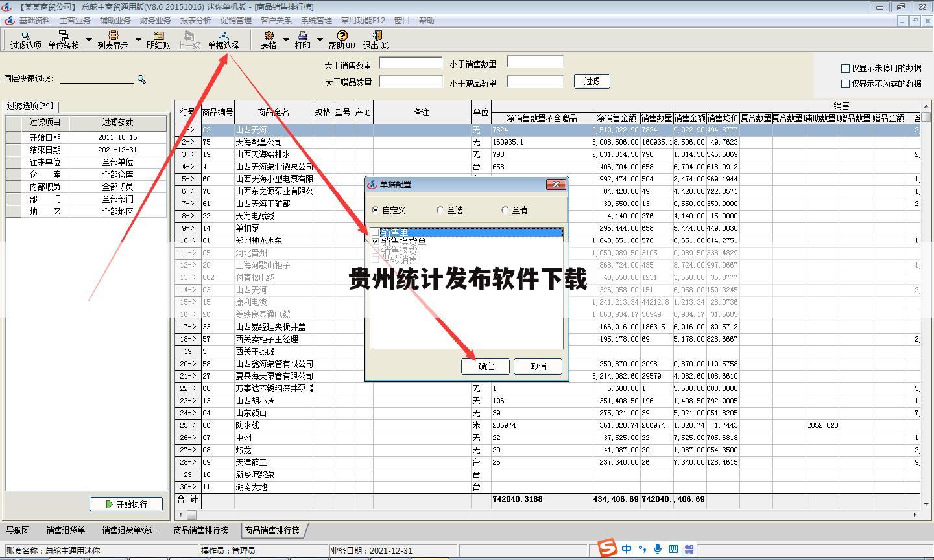Switch to the 导航图 tab
This screenshot has width=934, height=560.
18,530
